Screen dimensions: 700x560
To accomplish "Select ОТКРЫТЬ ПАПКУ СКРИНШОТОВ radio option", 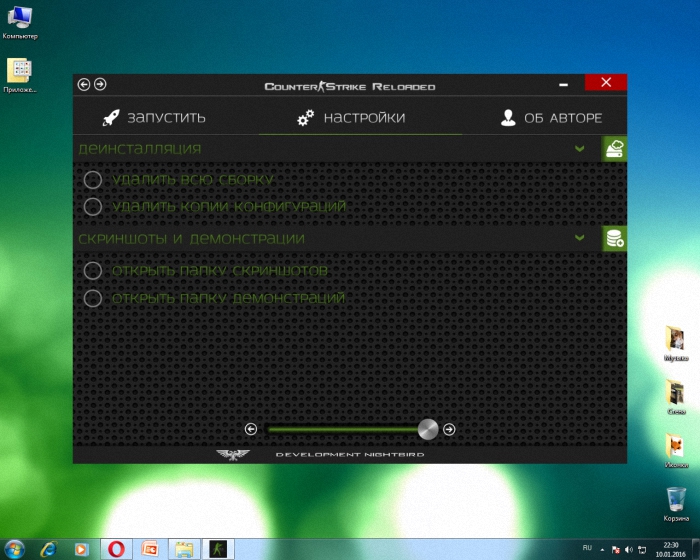I will point(93,271).
